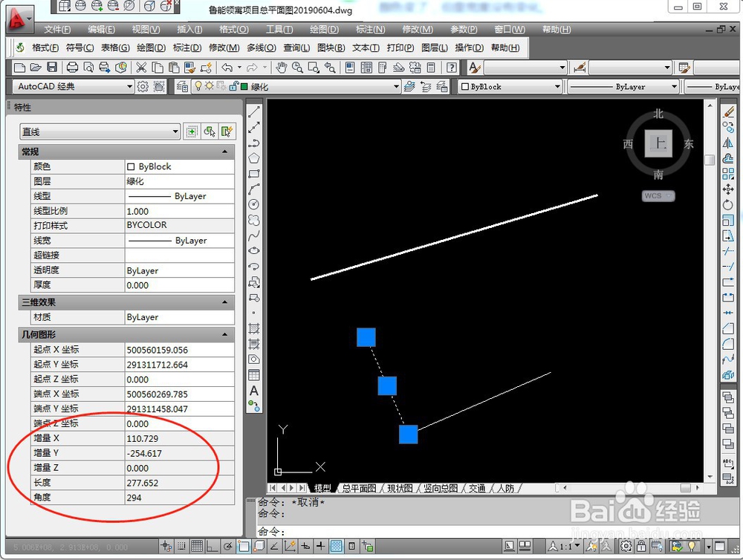Click the Undo arrow icon

(227, 68)
